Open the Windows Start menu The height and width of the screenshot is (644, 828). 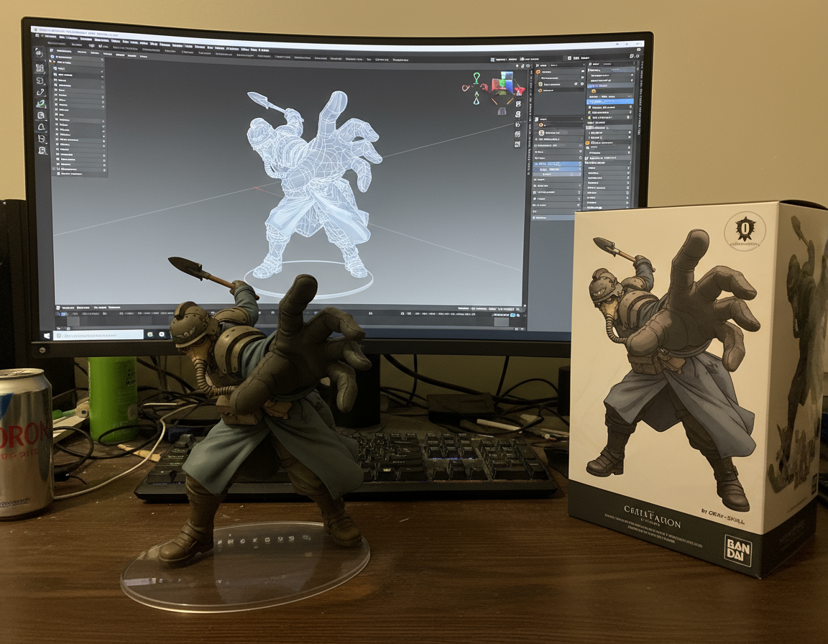tap(47, 335)
